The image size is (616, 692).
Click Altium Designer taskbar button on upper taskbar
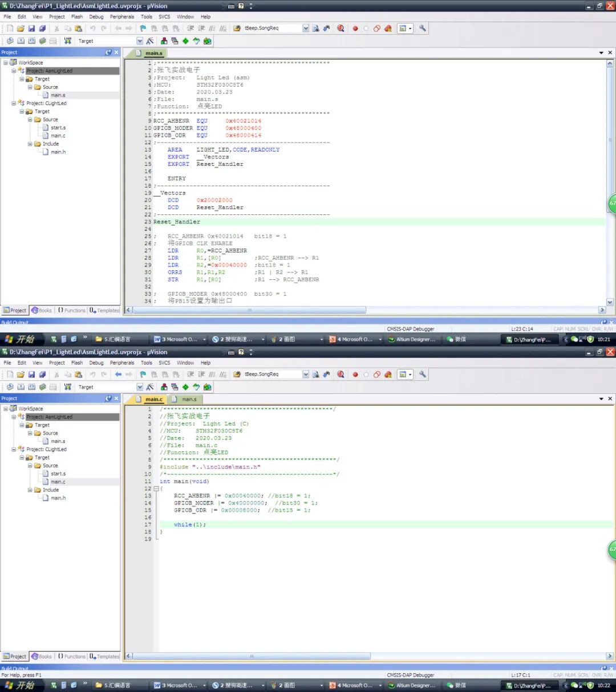412,339
